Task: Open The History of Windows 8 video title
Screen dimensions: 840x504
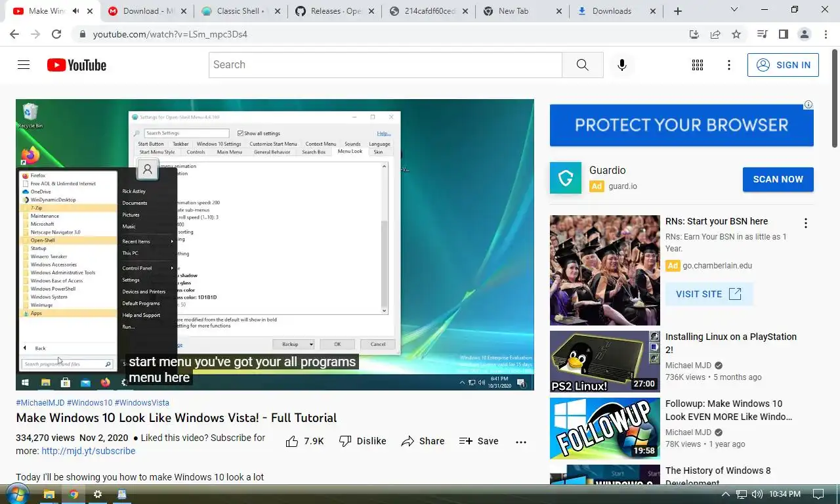Action: point(718,476)
